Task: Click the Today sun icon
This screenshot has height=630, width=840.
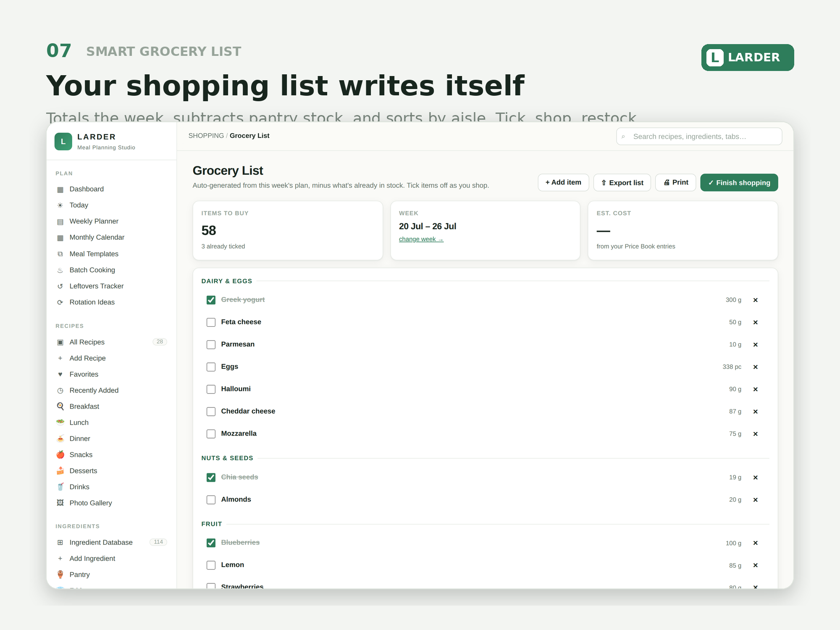Action: click(x=60, y=205)
